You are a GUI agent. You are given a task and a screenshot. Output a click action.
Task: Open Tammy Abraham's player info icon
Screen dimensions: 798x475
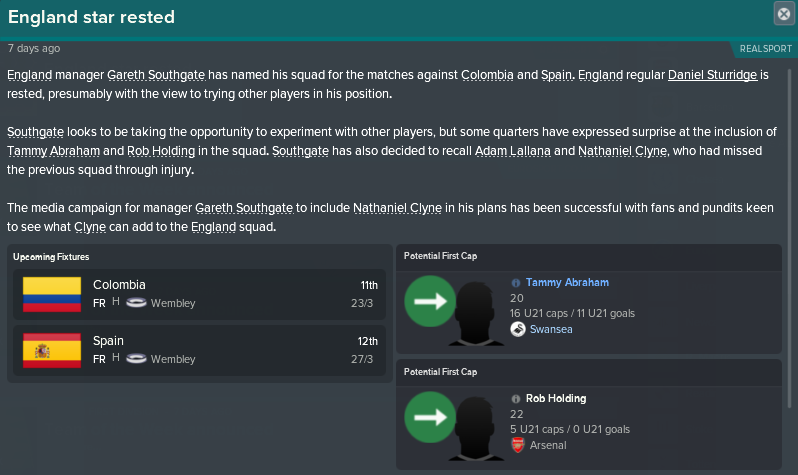516,283
